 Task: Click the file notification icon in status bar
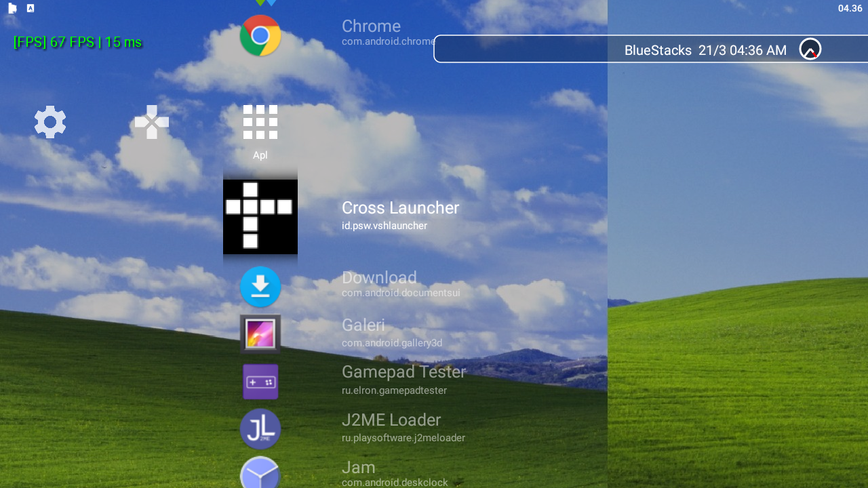(x=12, y=8)
